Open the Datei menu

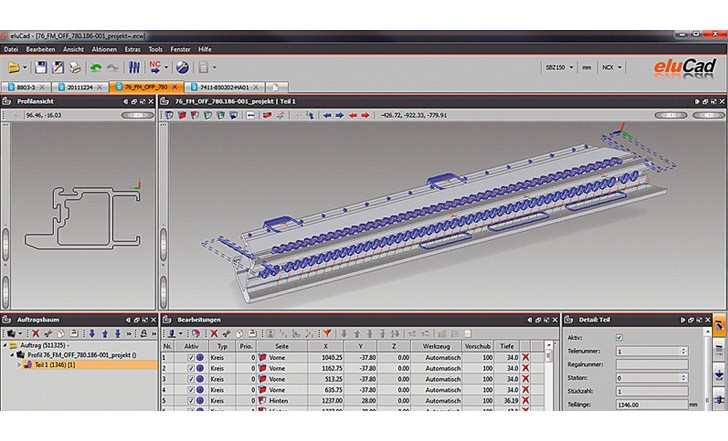pyautogui.click(x=11, y=49)
